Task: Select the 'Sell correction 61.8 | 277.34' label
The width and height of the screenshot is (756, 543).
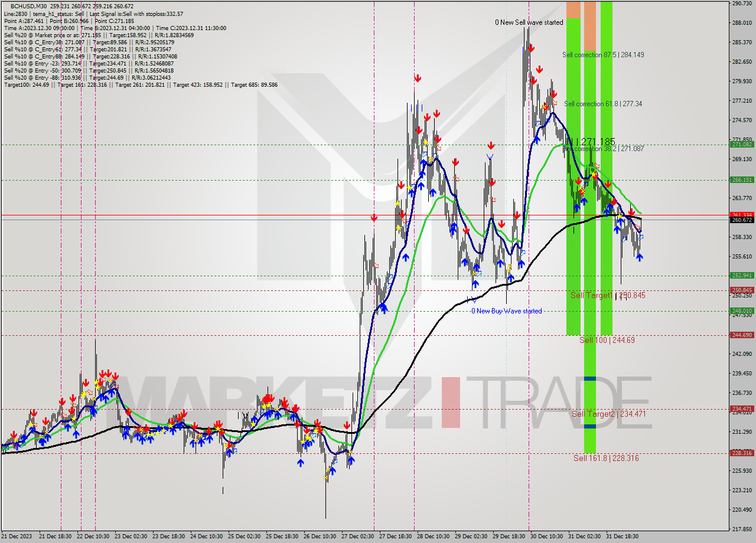Action: [x=603, y=104]
